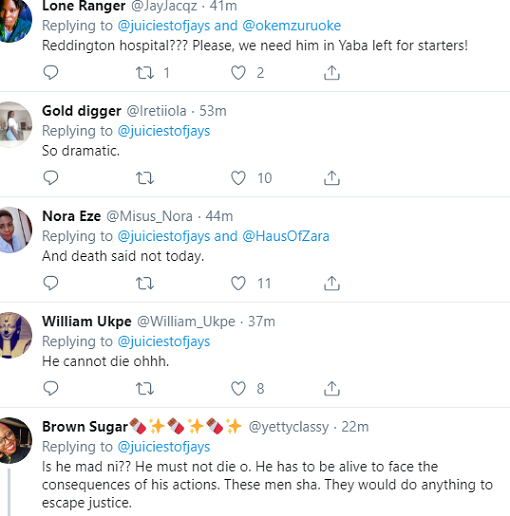This screenshot has width=510, height=516.
Task: Open the @okemzuruoke mention link
Action: coord(292,26)
